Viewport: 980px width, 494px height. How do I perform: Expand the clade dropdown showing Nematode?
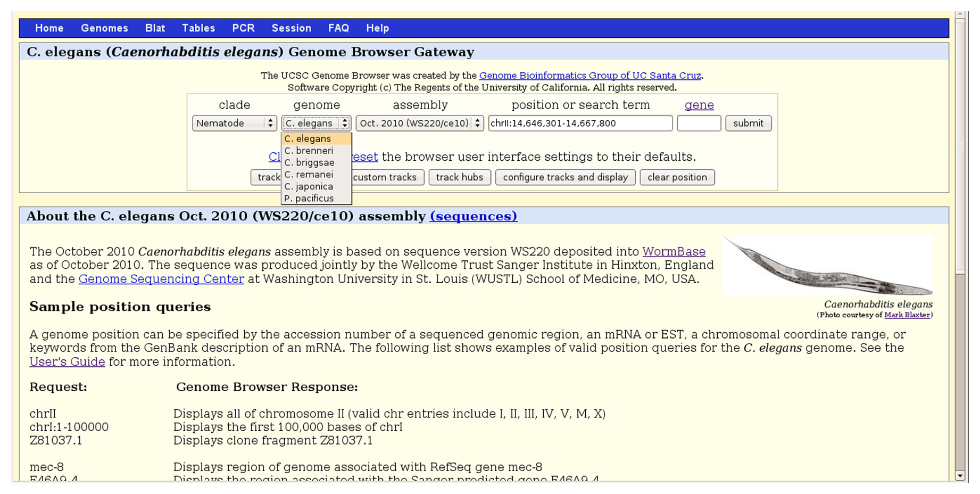click(x=235, y=123)
